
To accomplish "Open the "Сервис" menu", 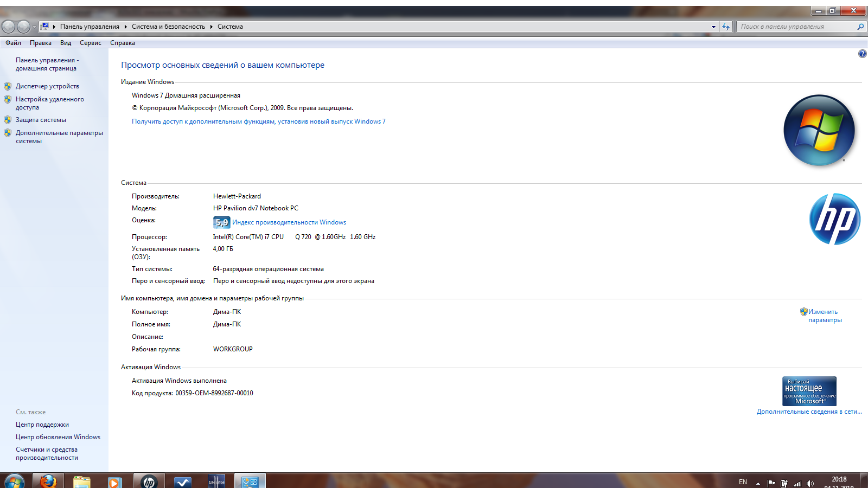I will 91,43.
